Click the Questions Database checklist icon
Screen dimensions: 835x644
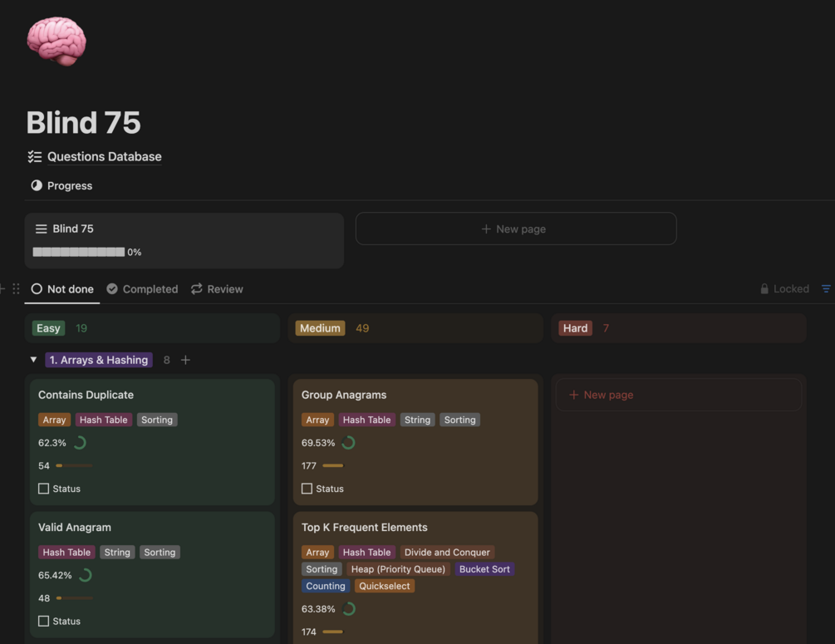coord(35,156)
